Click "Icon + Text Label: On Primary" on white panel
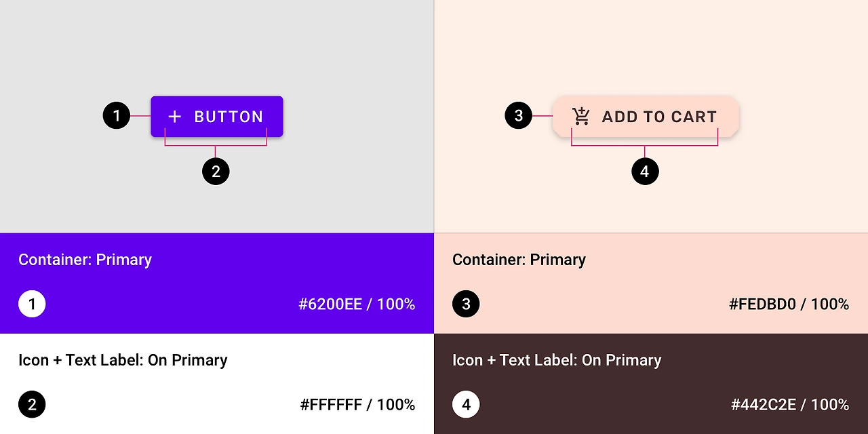 (123, 360)
